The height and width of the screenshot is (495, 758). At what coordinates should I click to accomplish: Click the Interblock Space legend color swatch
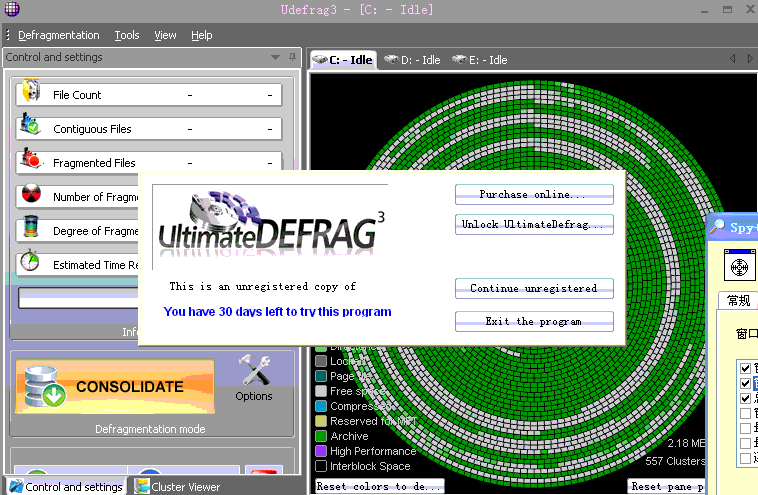pos(321,466)
